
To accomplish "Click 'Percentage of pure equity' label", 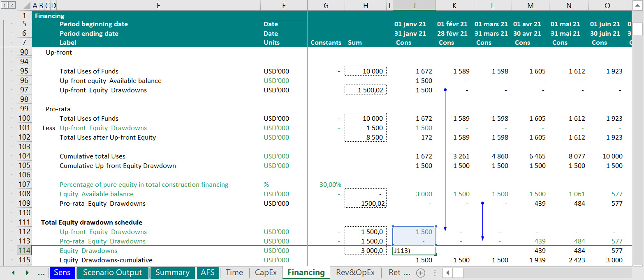I will coord(144,185).
